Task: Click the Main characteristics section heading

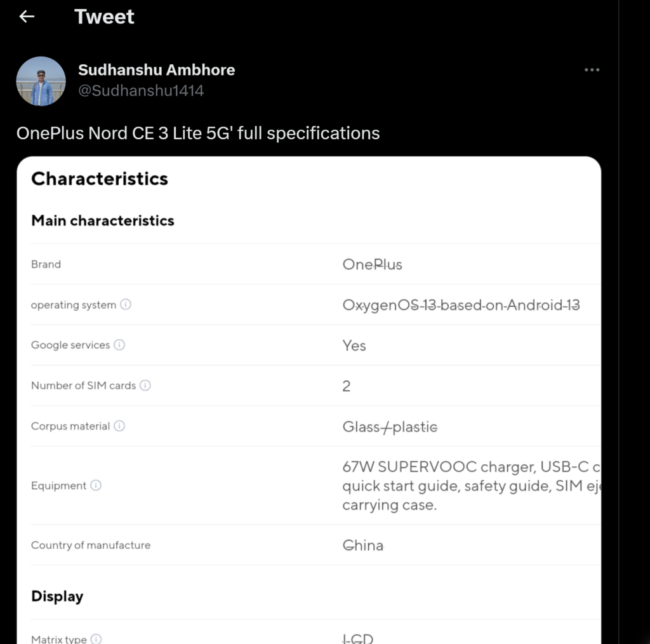Action: [x=102, y=220]
